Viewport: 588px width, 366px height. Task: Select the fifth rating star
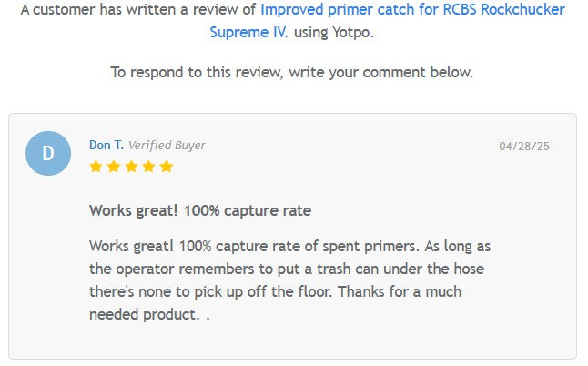point(166,167)
